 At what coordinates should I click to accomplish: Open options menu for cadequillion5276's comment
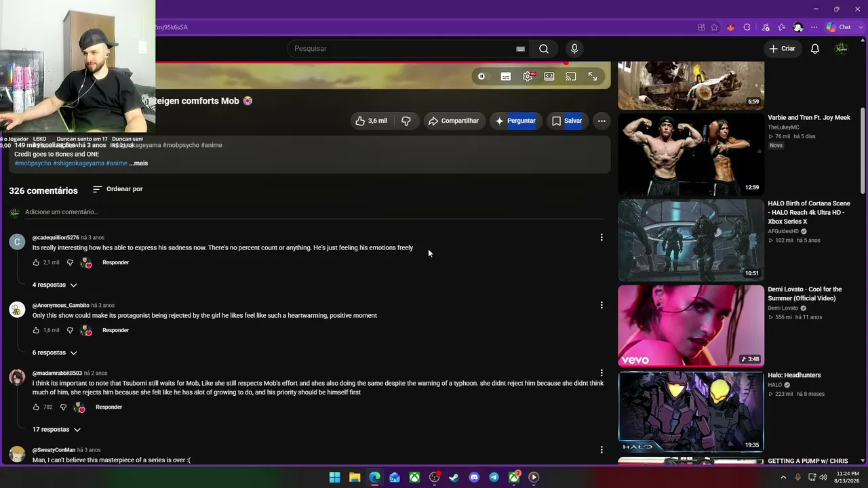coord(601,237)
